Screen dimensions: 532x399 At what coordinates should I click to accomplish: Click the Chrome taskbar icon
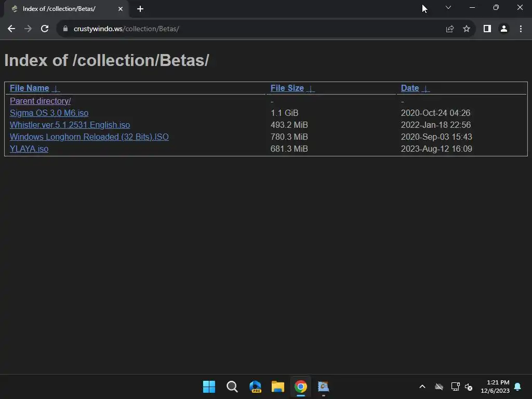point(301,387)
